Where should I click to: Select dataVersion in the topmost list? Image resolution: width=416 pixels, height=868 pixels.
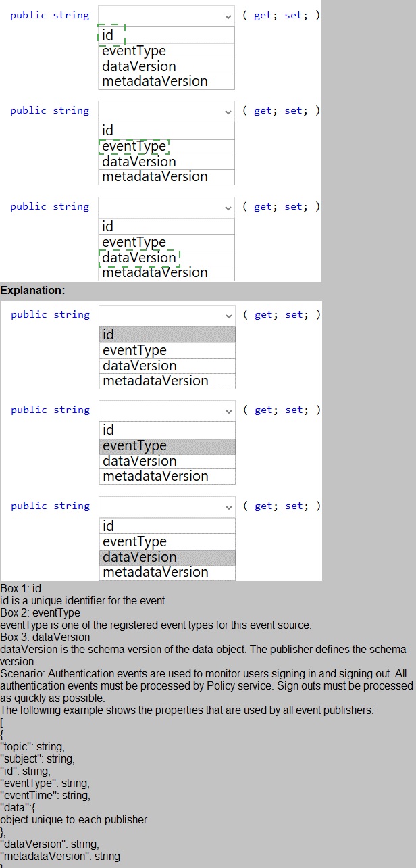(139, 66)
